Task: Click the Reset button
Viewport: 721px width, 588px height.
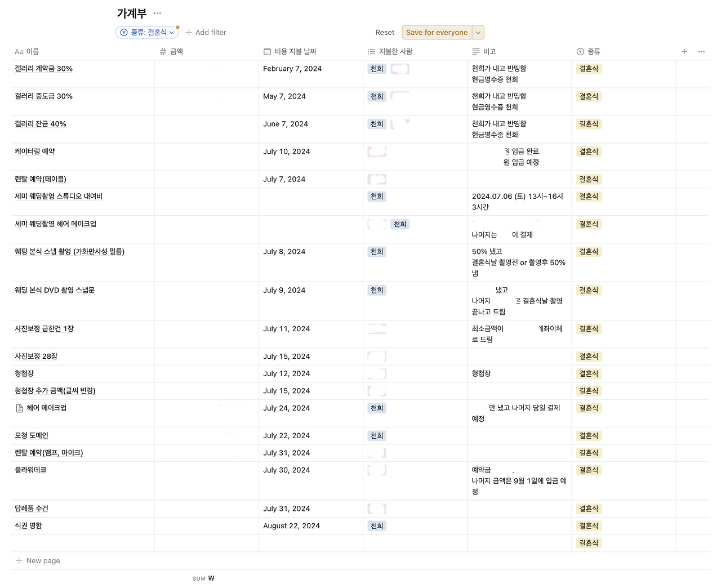Action: 385,32
